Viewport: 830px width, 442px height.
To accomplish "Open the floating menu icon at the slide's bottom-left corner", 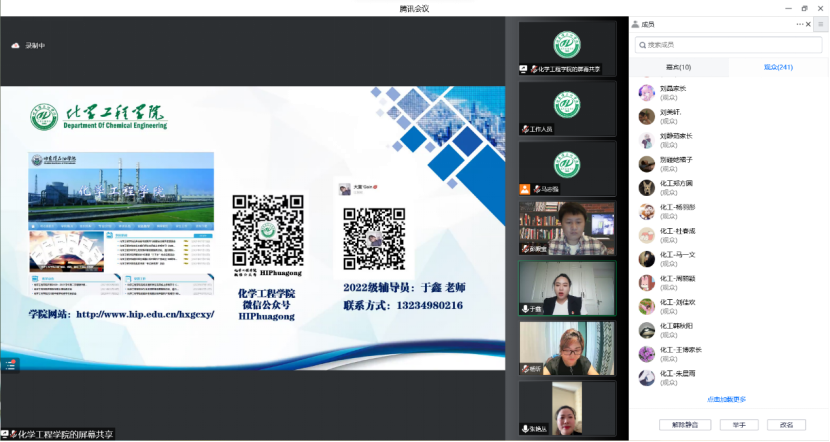I will [10, 365].
